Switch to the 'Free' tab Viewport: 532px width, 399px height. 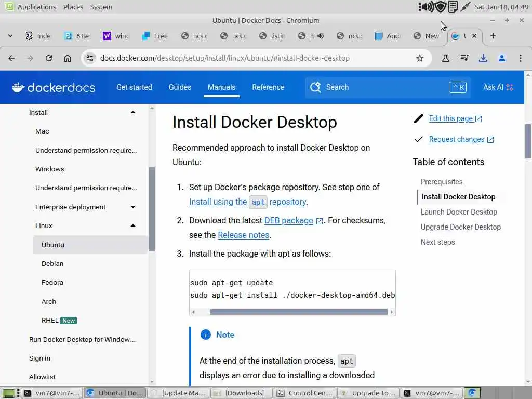[x=155, y=36]
